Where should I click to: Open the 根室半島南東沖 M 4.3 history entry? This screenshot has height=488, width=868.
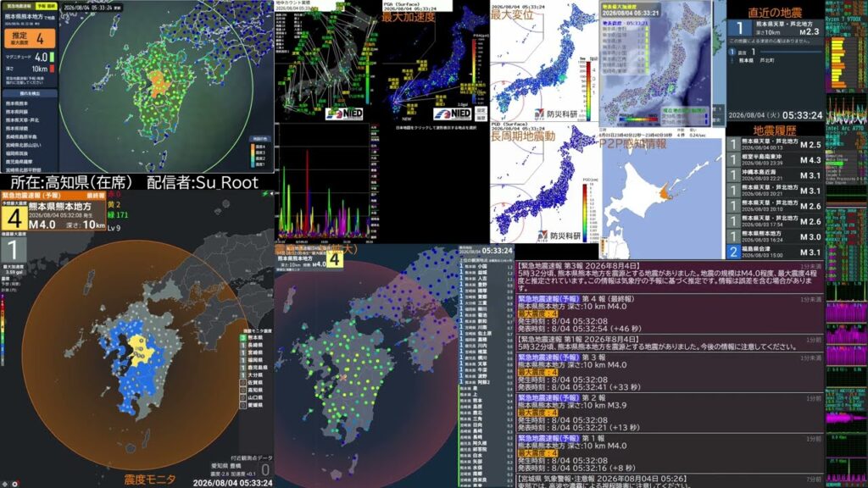(x=775, y=160)
